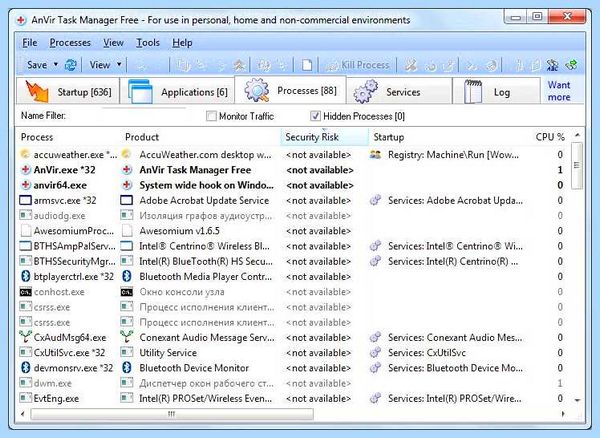Click the gear magnifier icon on Processes tab
This screenshot has width=600, height=438.
257,91
